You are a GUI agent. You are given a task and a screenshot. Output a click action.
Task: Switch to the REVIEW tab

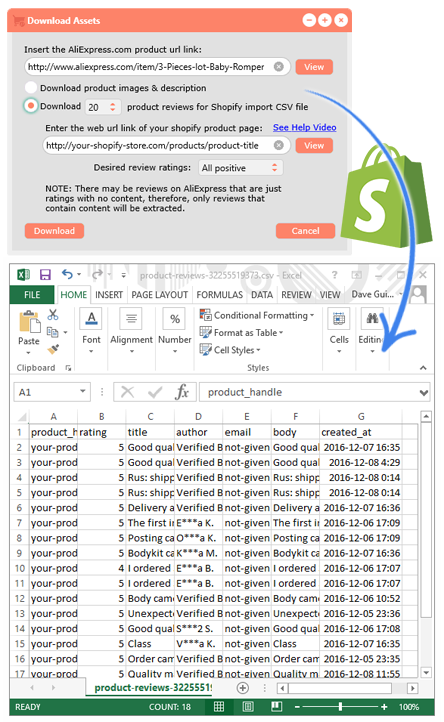coord(296,295)
